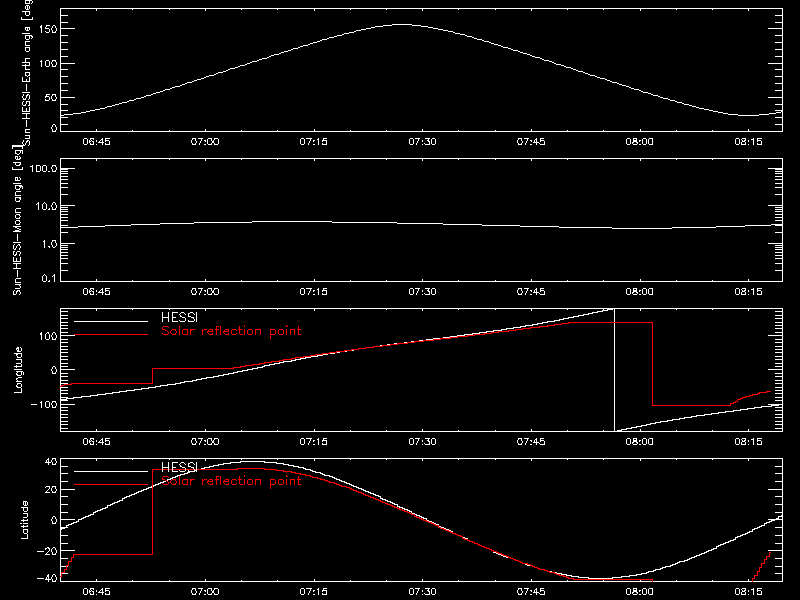800x600 pixels.
Task: Click Solar reflection point legend in Latitude plot
Action: point(231,481)
